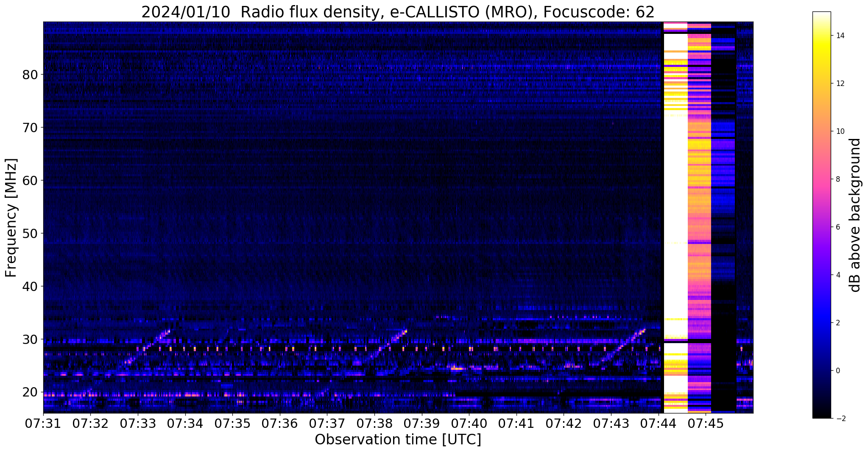The image size is (868, 452).
Task: Click the 40 MHz frequency tick label
Action: pyautogui.click(x=30, y=286)
